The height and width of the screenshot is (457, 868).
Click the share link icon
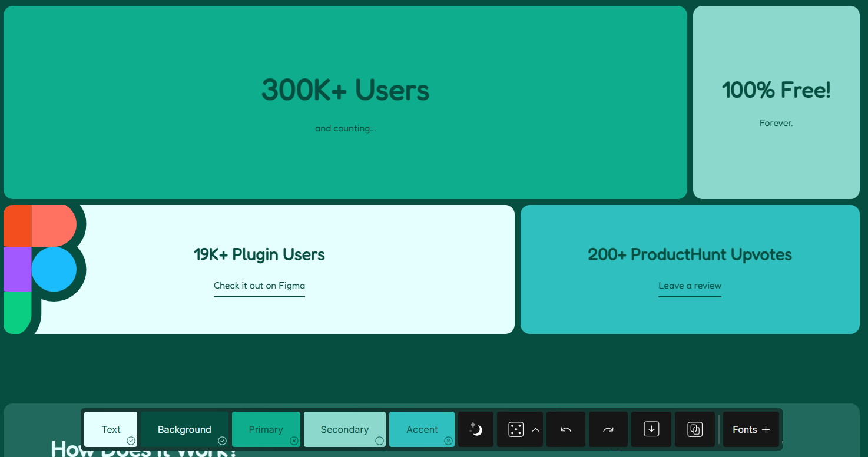(x=694, y=429)
